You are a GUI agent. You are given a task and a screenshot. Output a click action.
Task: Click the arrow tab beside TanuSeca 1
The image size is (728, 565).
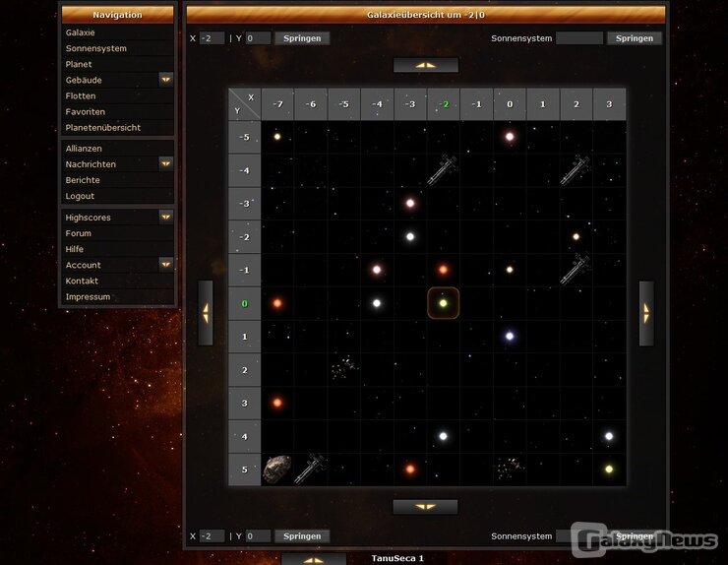[314, 559]
